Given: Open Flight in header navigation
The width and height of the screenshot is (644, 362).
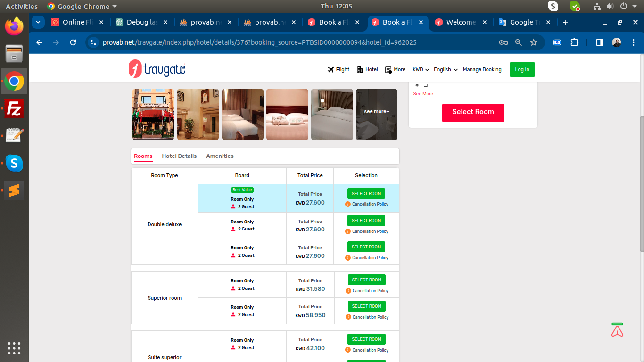Looking at the screenshot, I should pos(339,69).
